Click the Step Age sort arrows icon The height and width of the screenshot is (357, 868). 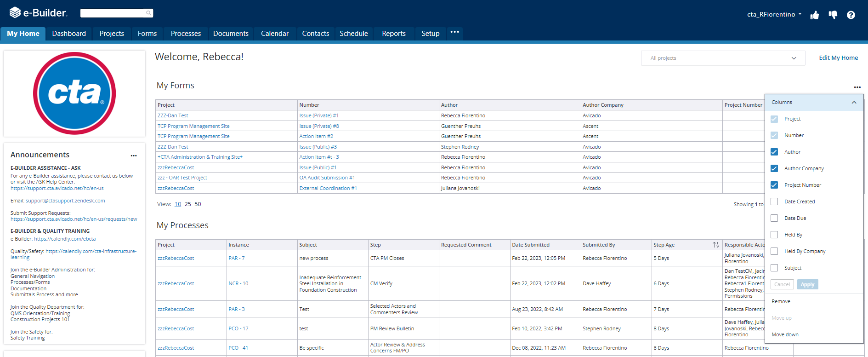coord(715,245)
